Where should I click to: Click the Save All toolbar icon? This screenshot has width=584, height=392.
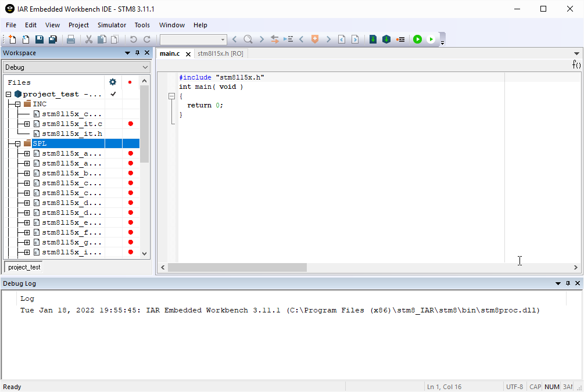[x=53, y=39]
